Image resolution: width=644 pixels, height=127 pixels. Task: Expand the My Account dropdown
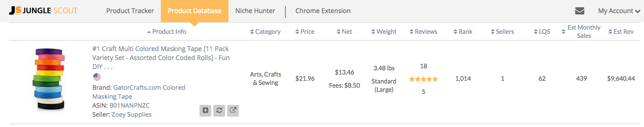tap(619, 11)
